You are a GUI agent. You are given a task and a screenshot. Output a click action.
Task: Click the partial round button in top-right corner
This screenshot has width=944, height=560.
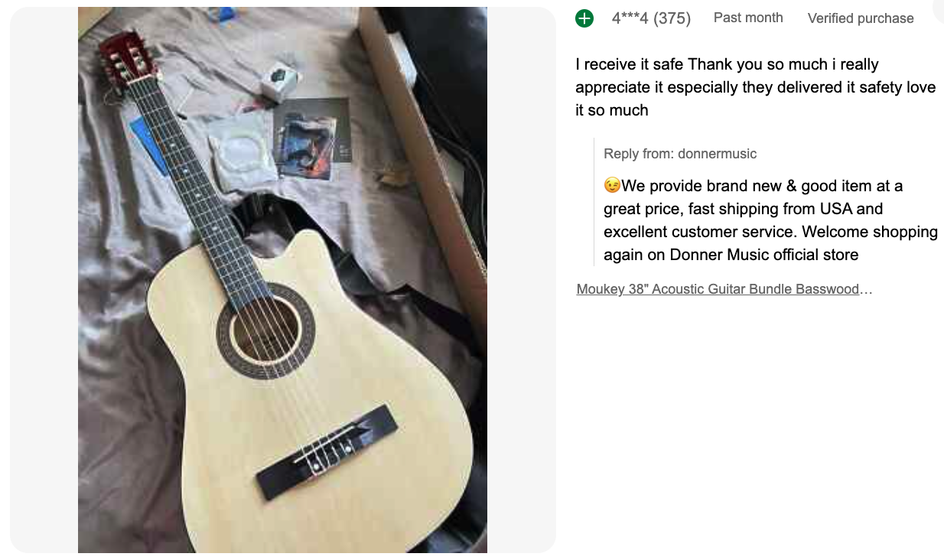click(x=939, y=8)
